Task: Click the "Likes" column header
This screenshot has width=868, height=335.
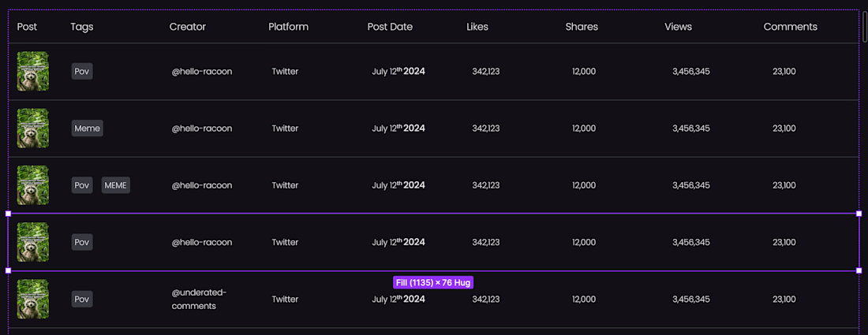Action: point(477,27)
